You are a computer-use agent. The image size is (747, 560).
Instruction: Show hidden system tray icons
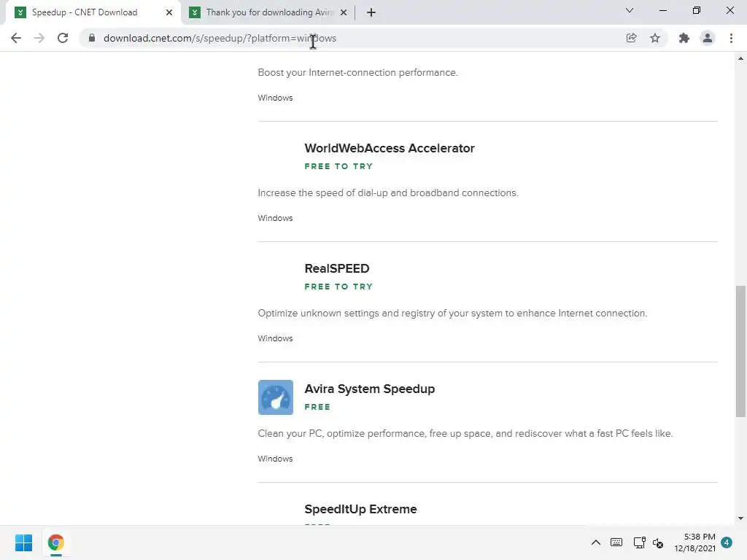point(595,542)
